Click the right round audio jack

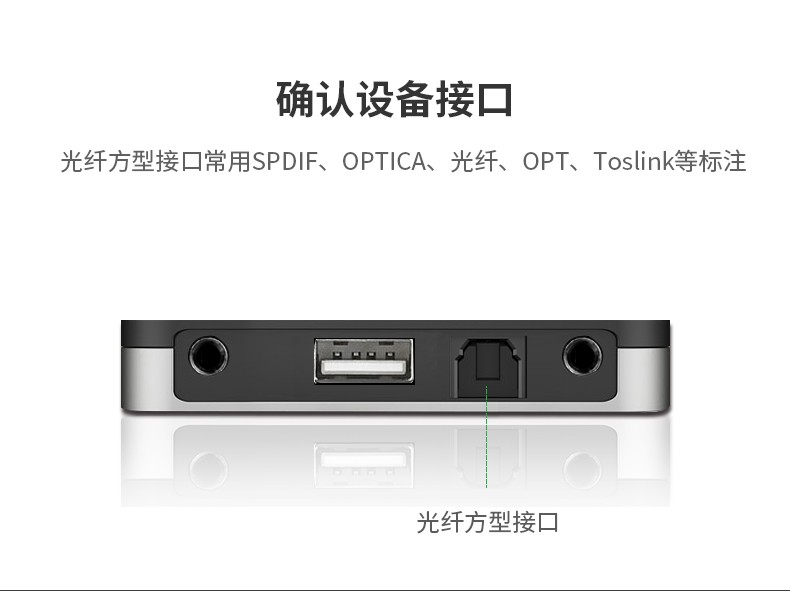click(582, 356)
